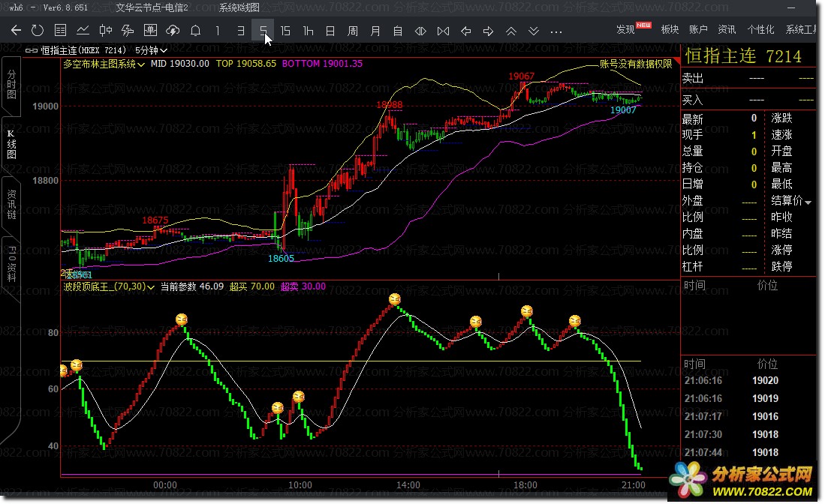Open the 资讯 menu

(727, 29)
